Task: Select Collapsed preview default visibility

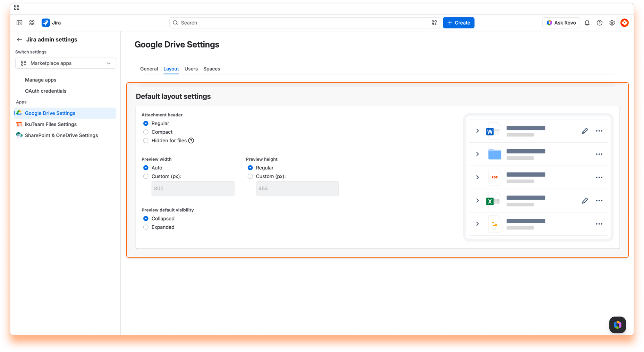Action: [x=146, y=219]
